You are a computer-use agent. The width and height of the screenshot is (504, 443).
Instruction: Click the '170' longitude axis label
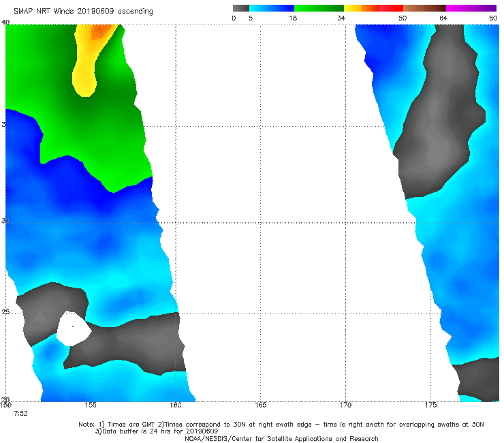pyautogui.click(x=345, y=405)
